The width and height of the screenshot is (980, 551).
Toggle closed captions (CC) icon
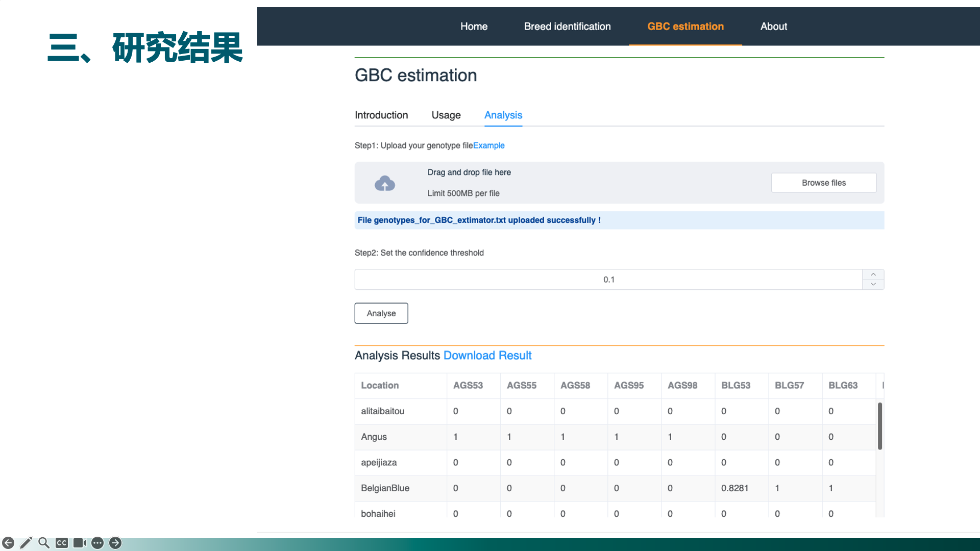pyautogui.click(x=62, y=543)
